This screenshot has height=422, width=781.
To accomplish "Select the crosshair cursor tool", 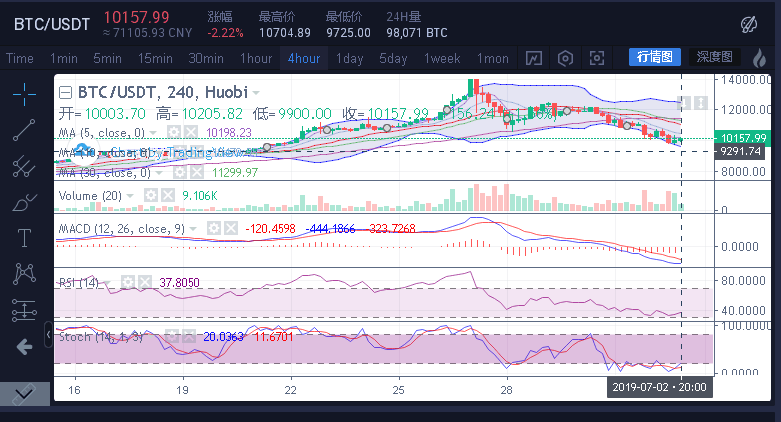I will click(24, 94).
